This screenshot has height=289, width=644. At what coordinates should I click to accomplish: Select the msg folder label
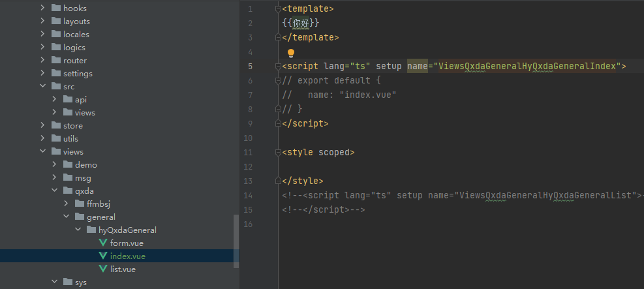coord(83,177)
